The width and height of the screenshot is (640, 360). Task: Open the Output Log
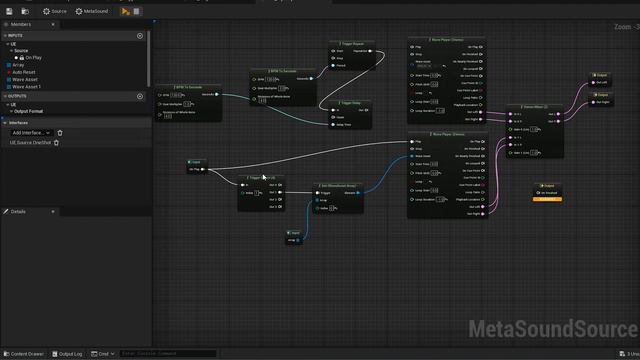pyautogui.click(x=67, y=354)
